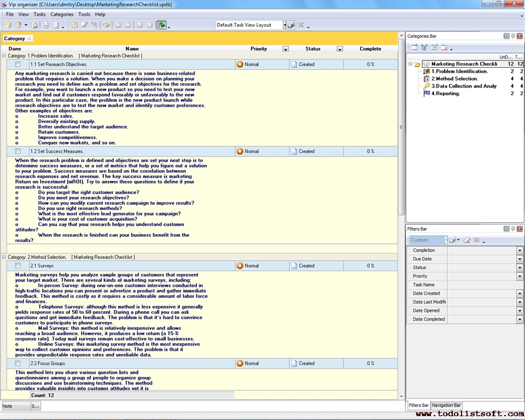525x420 pixels.
Task: Open the Priority column filter dropdown
Action: click(285, 49)
